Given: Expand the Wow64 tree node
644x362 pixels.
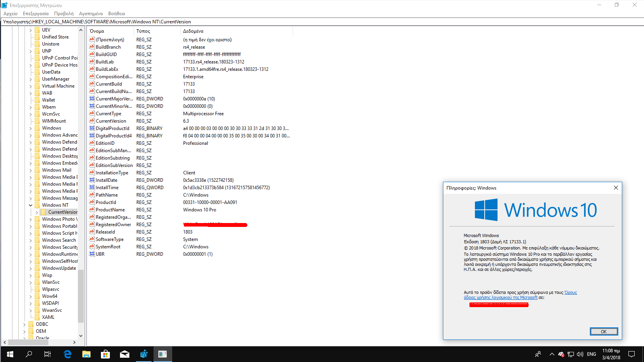Looking at the screenshot, I should [31, 296].
